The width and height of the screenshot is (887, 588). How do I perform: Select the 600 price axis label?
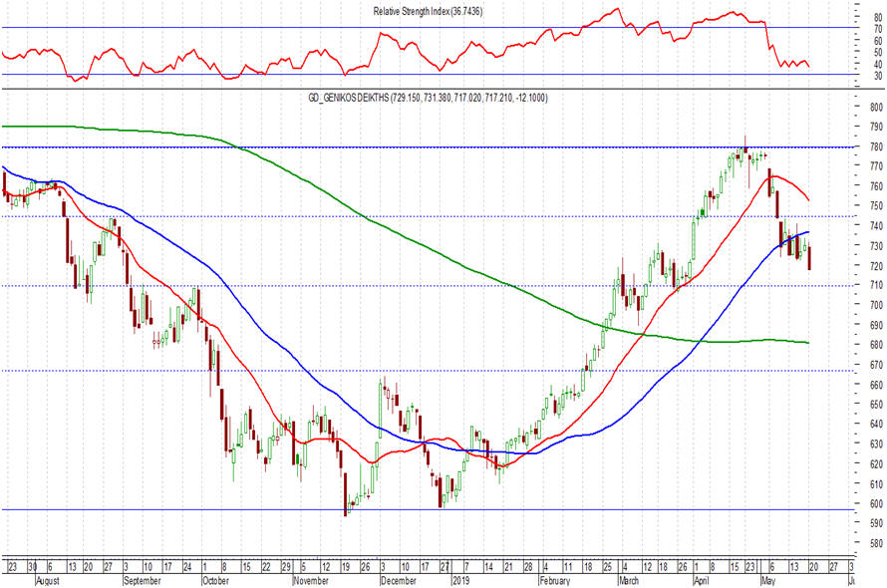tap(877, 503)
